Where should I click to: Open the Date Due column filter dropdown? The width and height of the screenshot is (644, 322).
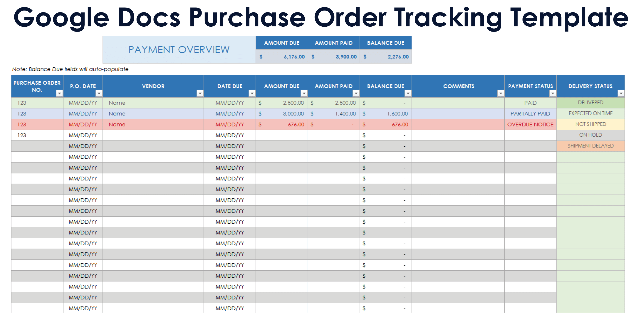[252, 93]
